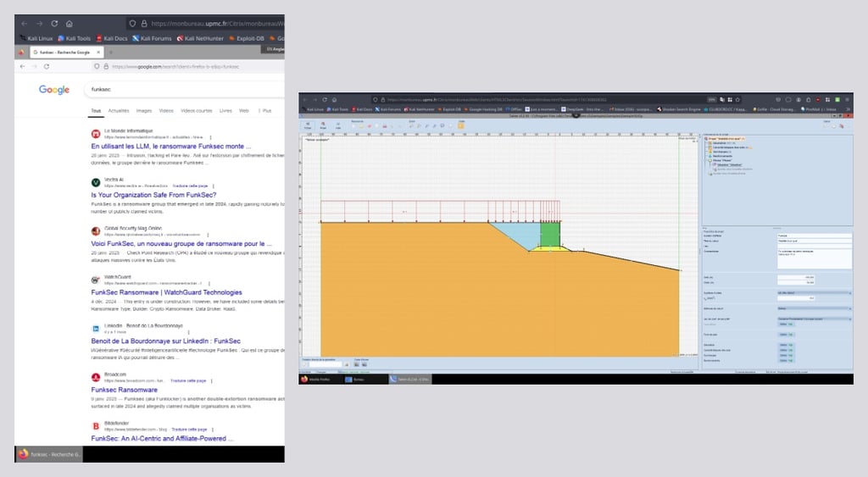Open the Exploit-DB bookmark in the left window
This screenshot has height=477, width=868.
[247, 39]
